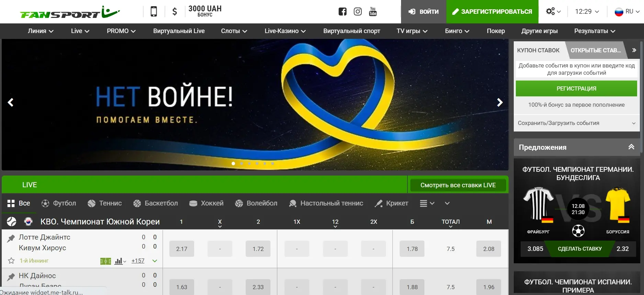Viewport: 644px width, 295px height.
Task: Click the dollar bonus icon
Action: point(175,12)
